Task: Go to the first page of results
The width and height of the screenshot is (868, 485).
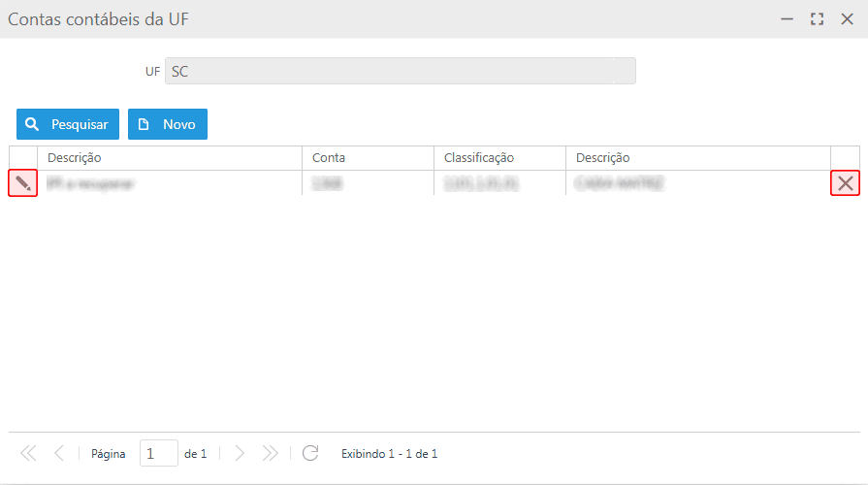Action: tap(27, 453)
